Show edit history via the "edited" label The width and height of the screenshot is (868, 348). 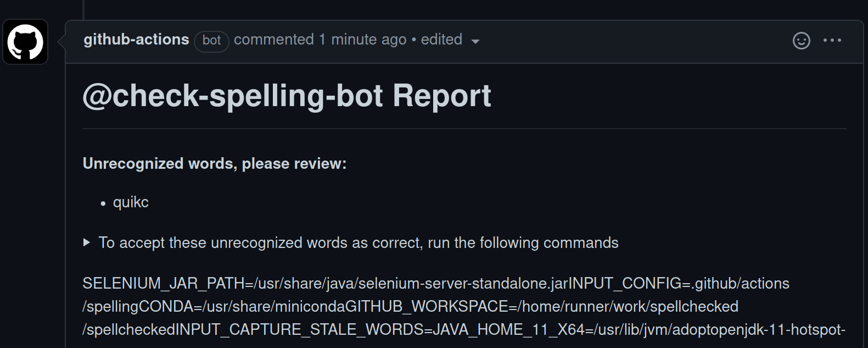coord(441,40)
